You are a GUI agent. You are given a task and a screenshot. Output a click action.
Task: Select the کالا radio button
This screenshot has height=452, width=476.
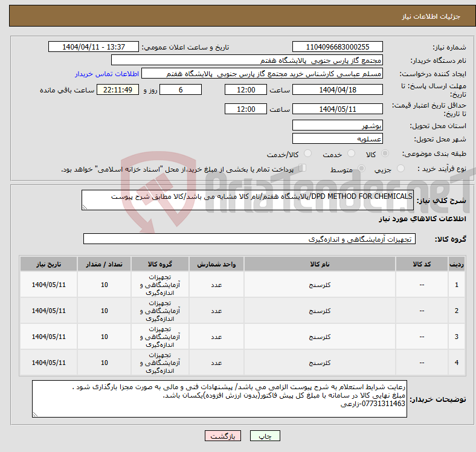click(385, 153)
